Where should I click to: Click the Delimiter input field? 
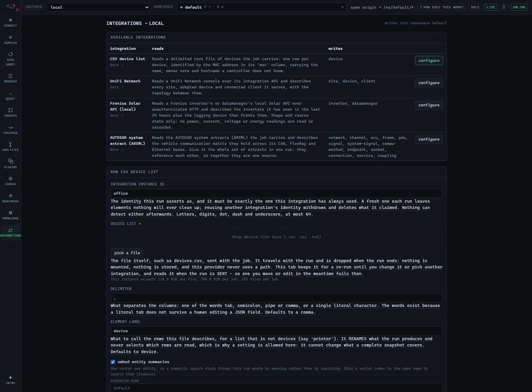tap(276, 298)
